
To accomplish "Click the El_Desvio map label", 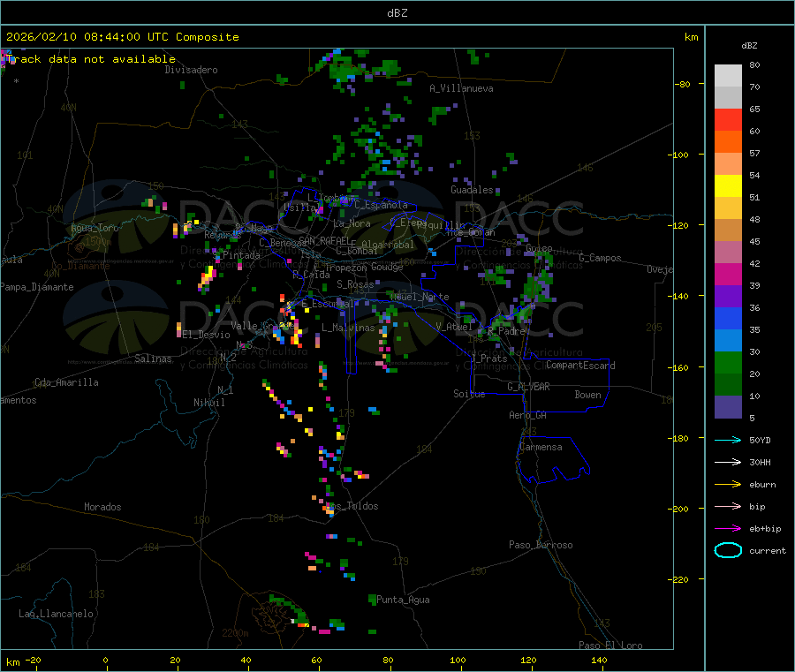I will pos(207,335).
